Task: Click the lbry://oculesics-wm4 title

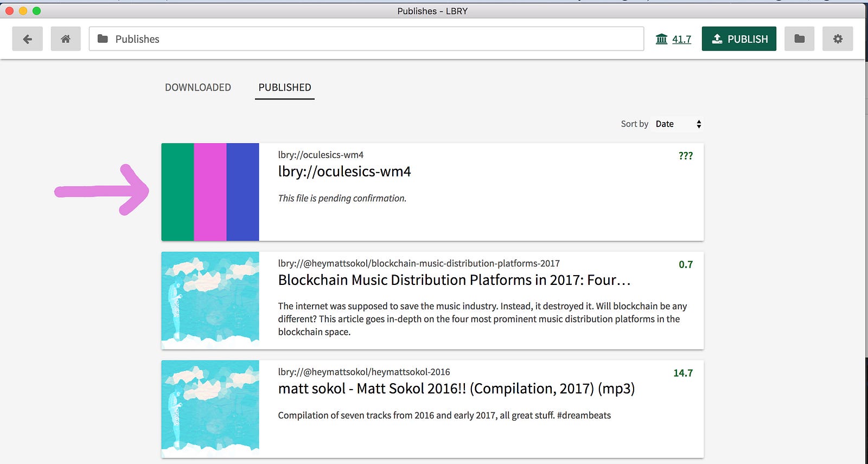Action: (344, 171)
